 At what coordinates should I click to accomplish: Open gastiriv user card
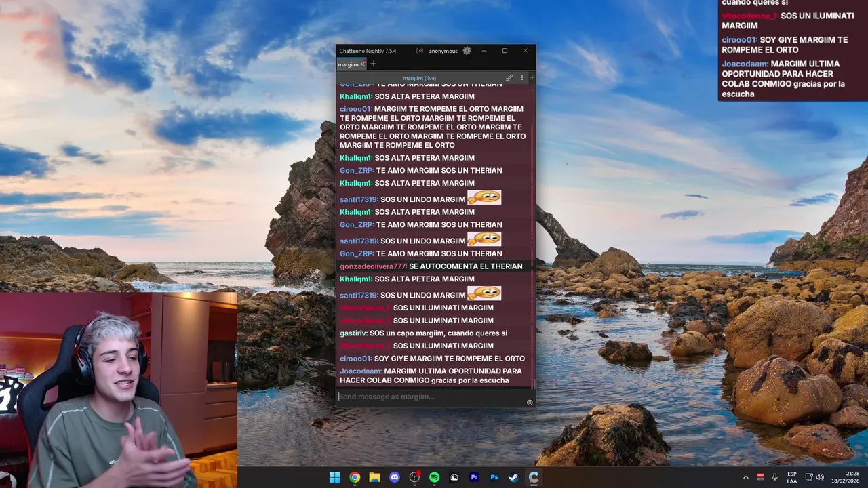coord(353,333)
